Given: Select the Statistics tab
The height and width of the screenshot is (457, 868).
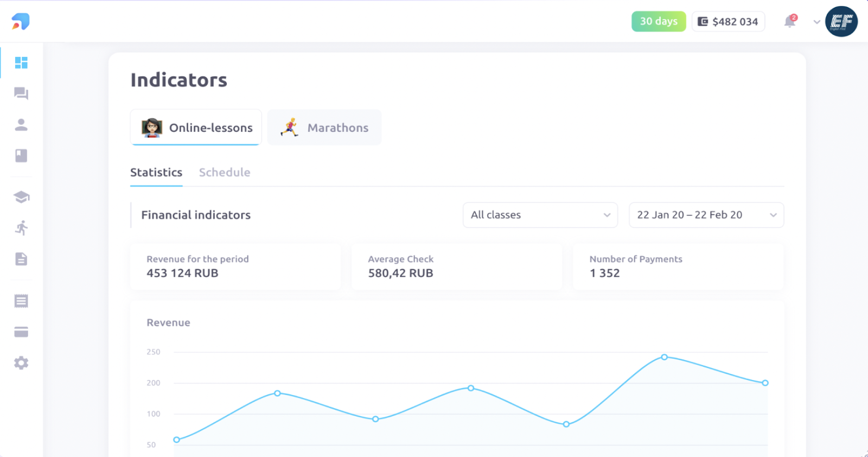Looking at the screenshot, I should [x=156, y=173].
